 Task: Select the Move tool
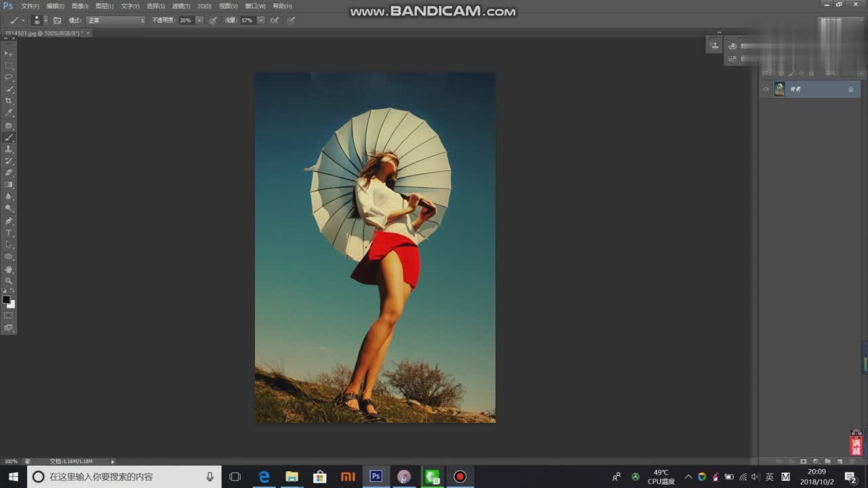pos(9,54)
